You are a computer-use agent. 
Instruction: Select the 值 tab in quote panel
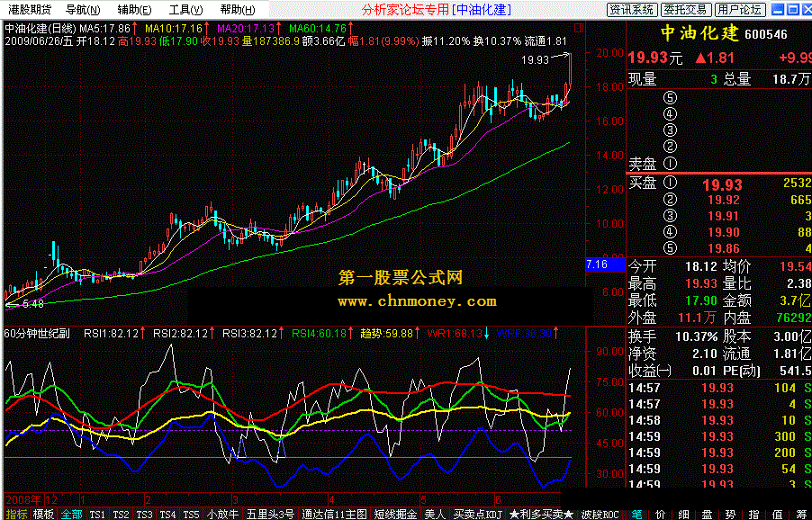777,514
